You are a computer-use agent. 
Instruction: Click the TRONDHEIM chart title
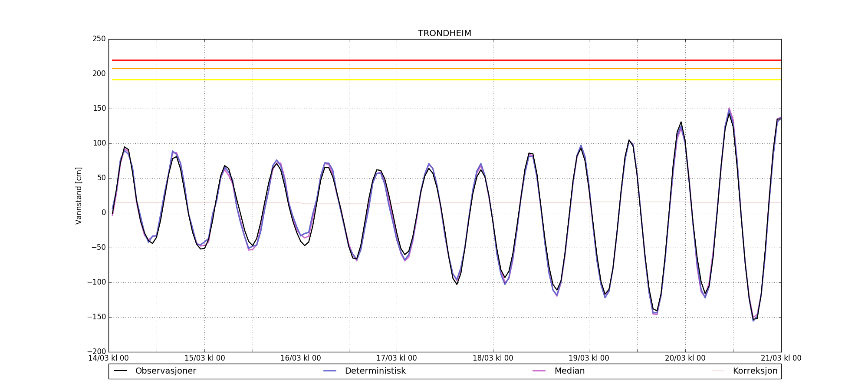(444, 33)
